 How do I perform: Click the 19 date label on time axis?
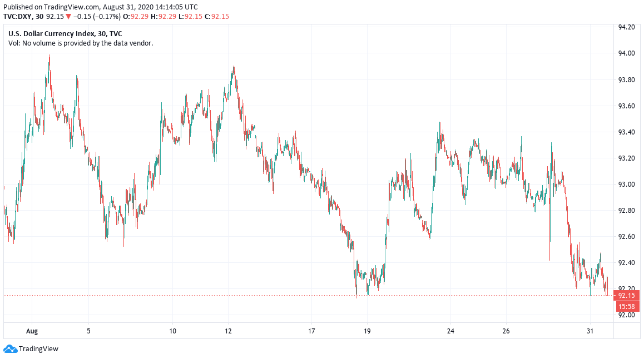pos(366,331)
